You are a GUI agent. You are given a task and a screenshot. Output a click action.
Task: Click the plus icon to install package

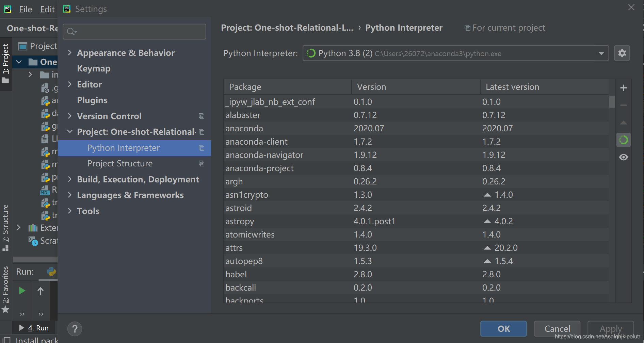click(x=623, y=88)
